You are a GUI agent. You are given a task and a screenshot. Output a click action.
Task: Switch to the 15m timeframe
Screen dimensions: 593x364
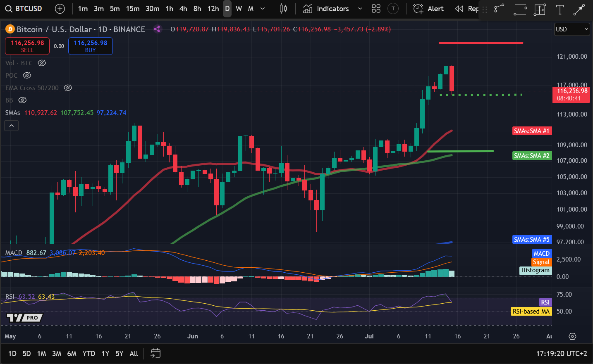coord(133,9)
